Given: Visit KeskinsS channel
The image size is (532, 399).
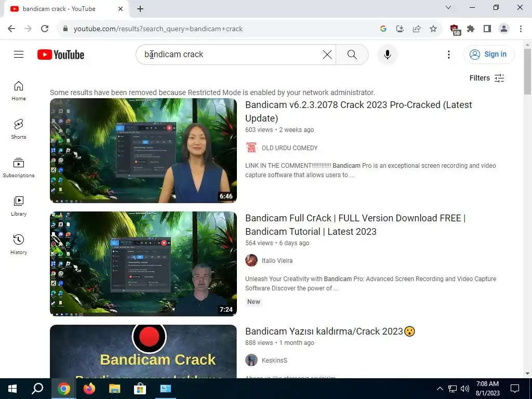Looking at the screenshot, I should tap(274, 361).
